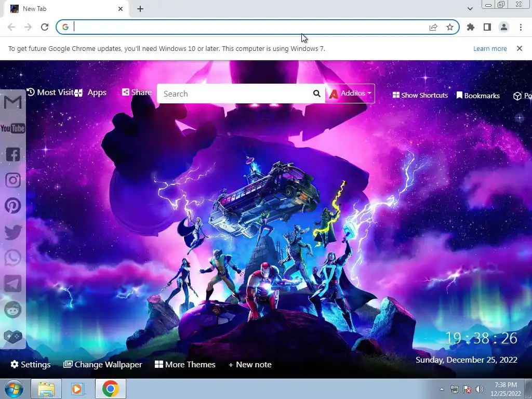The image size is (532, 399).
Task: Add a New note
Action: click(250, 364)
